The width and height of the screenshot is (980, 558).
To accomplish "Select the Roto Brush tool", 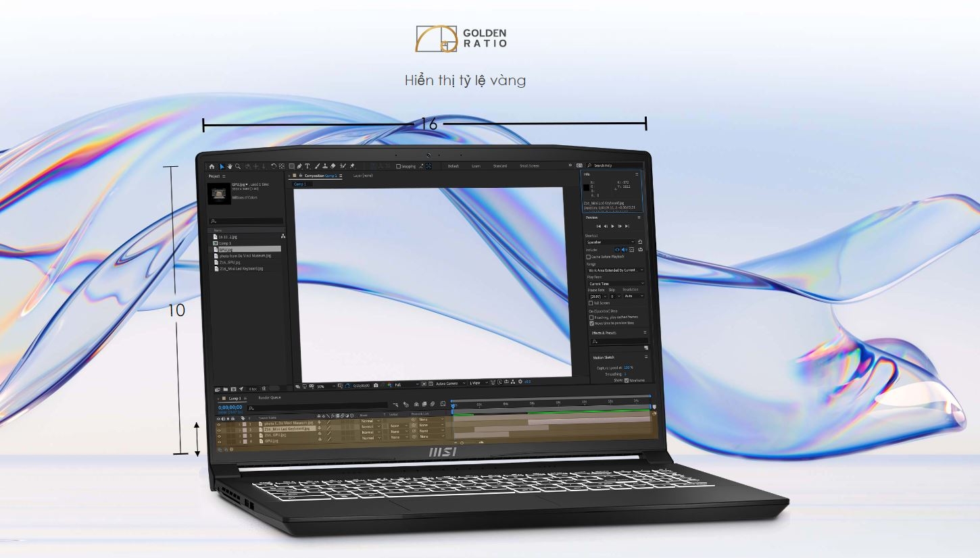I will (343, 166).
